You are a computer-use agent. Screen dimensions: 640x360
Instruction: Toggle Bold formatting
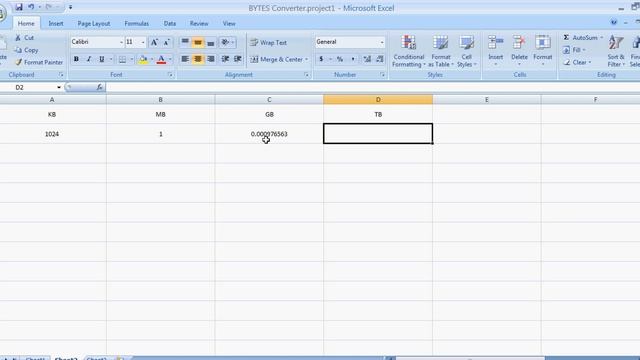tap(76, 60)
